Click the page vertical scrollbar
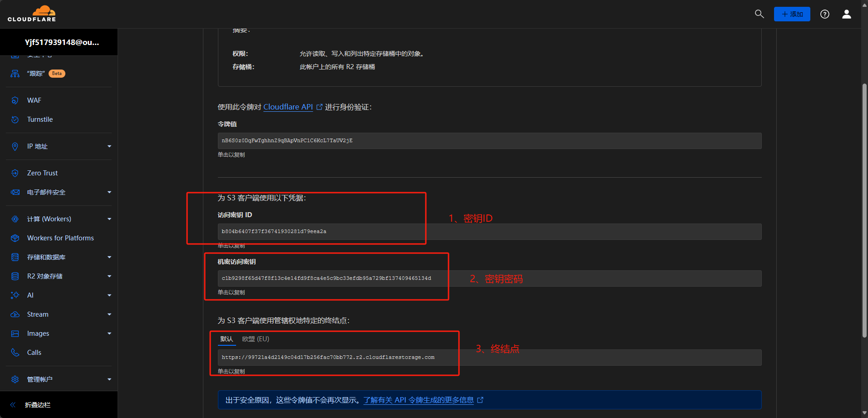The height and width of the screenshot is (418, 868). point(864,210)
